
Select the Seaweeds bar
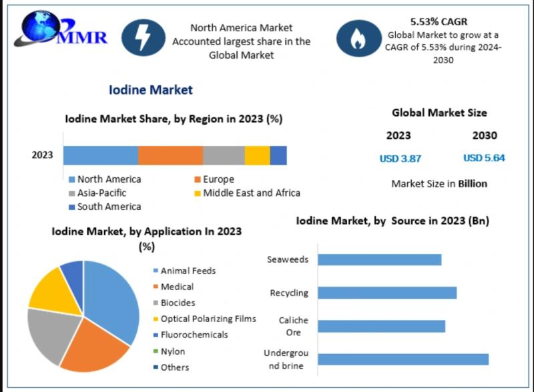point(379,259)
